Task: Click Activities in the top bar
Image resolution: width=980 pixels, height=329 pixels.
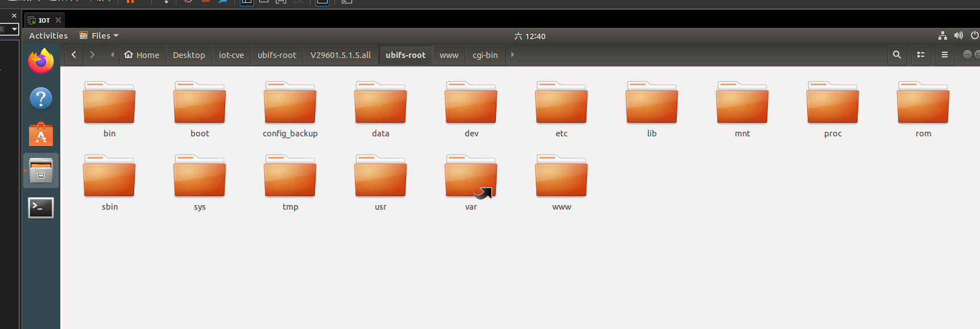Action: [48, 36]
